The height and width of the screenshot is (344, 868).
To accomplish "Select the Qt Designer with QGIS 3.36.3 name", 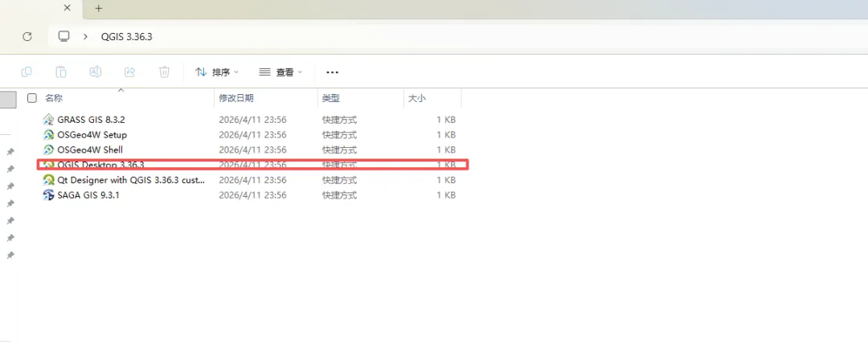I will tap(131, 180).
